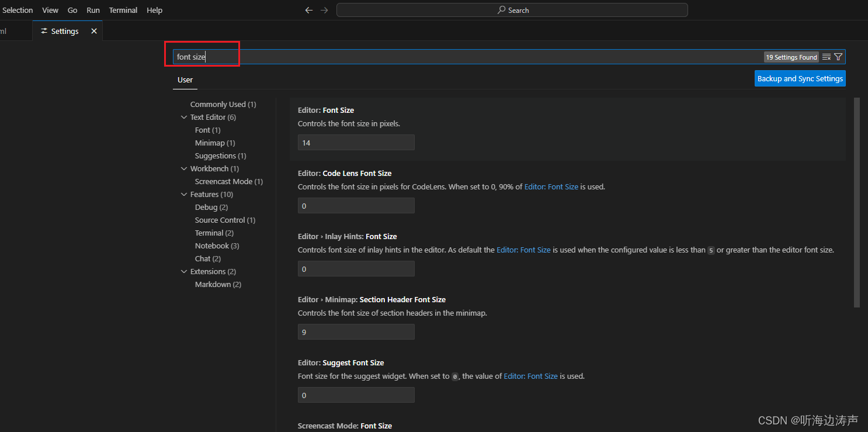Close the Settings tab
The height and width of the screenshot is (432, 868).
(94, 31)
